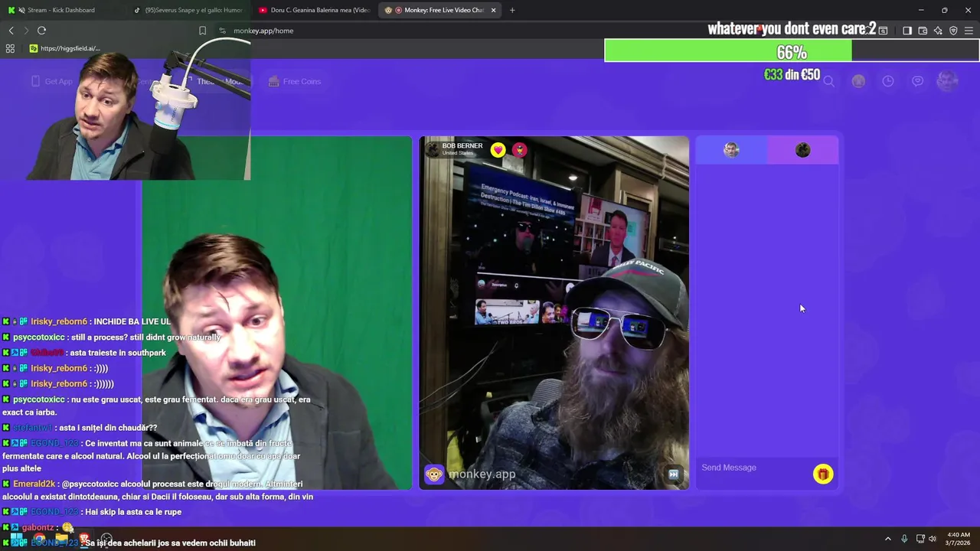Open Monkey search magnifier icon
980x551 pixels.
click(x=828, y=81)
